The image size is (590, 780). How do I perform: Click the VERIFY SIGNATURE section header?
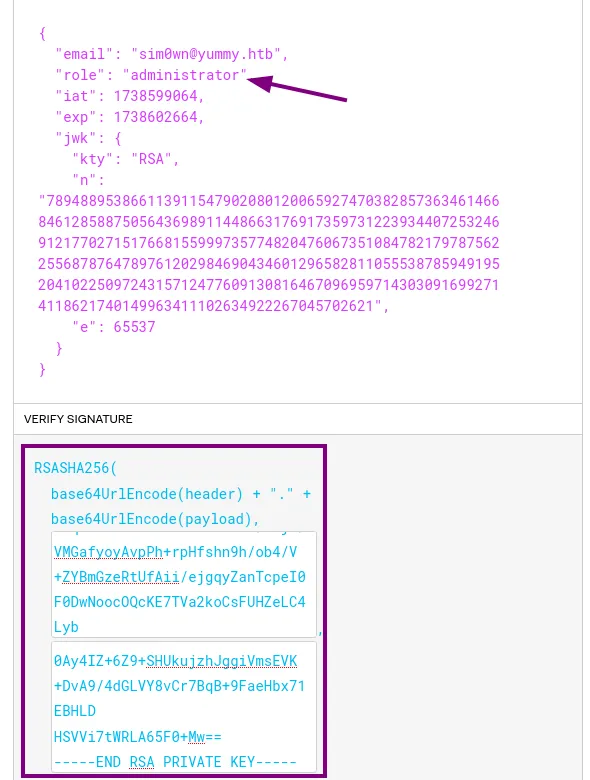coord(78,419)
